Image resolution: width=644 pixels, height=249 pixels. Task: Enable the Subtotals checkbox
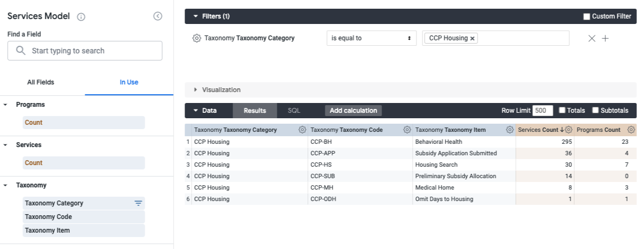[x=595, y=110]
